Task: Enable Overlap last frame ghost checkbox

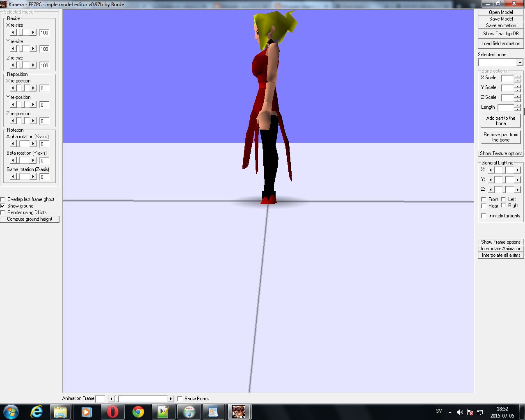Action: [x=3, y=199]
